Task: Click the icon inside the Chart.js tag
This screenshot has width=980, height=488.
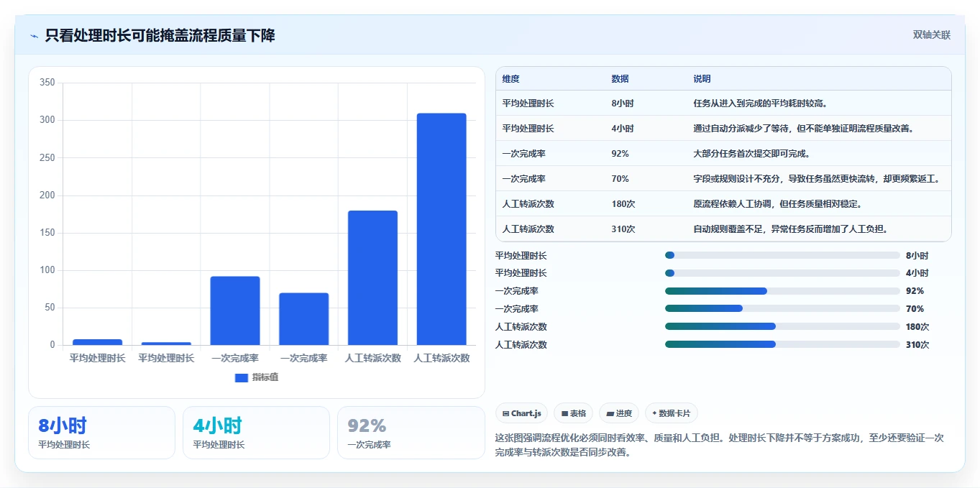Action: [506, 413]
